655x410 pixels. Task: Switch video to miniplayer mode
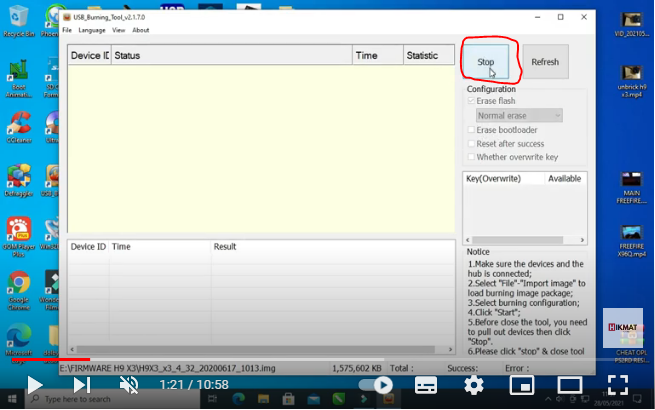click(522, 385)
